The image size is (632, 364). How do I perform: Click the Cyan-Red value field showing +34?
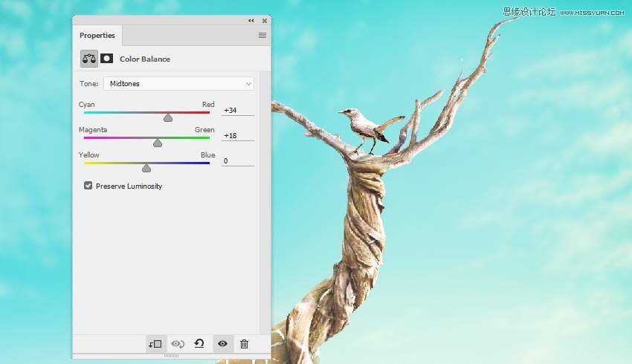pyautogui.click(x=237, y=110)
